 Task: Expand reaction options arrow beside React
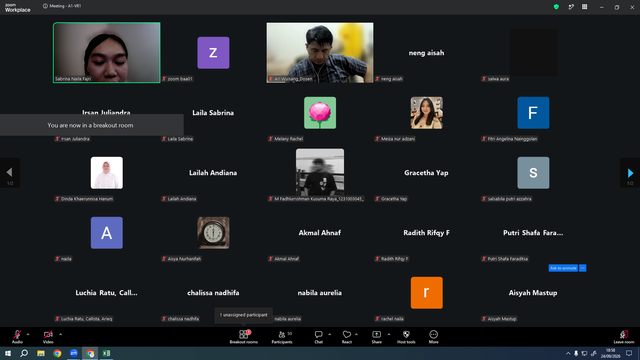tap(356, 334)
